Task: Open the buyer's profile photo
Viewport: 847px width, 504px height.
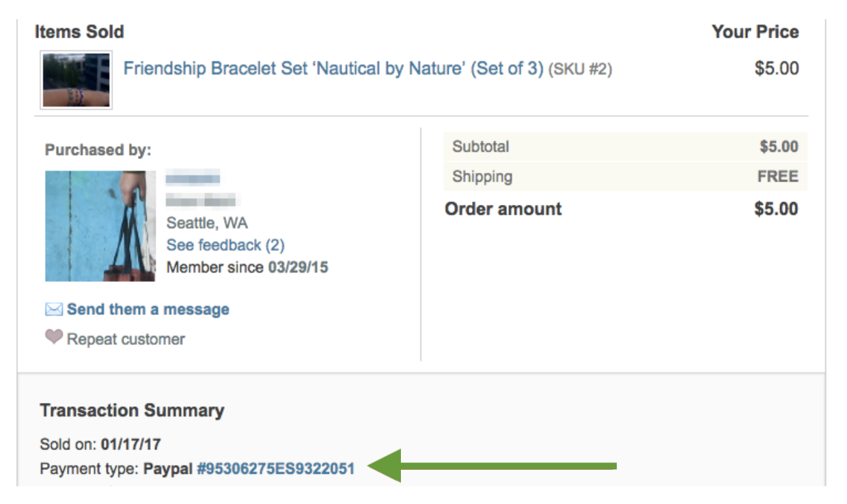Action: (100, 226)
